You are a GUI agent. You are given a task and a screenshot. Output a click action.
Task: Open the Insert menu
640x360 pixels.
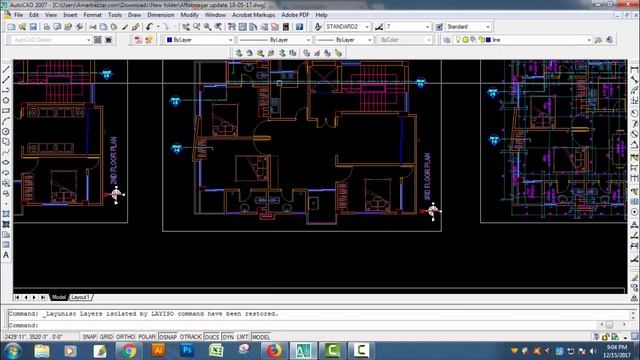tap(70, 15)
